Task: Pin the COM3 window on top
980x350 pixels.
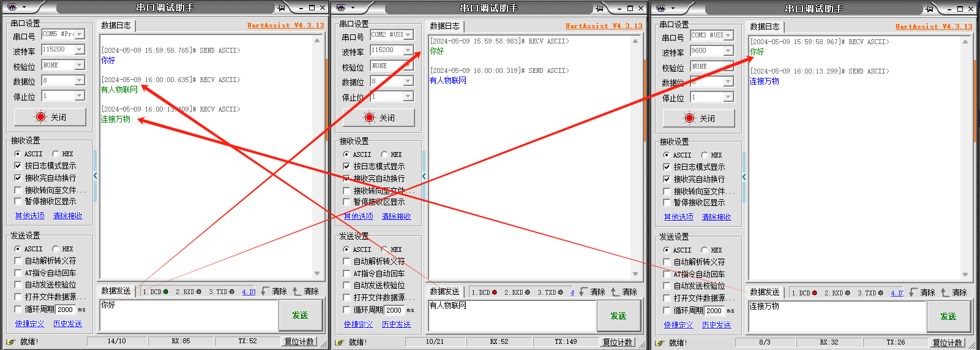Action: [930, 9]
